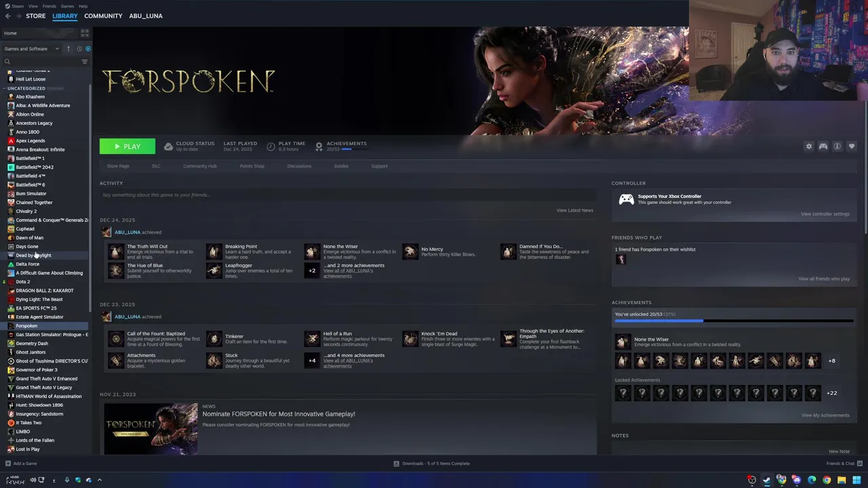This screenshot has height=488, width=868.
Task: Click the Cloud Status icon
Action: coord(168,146)
